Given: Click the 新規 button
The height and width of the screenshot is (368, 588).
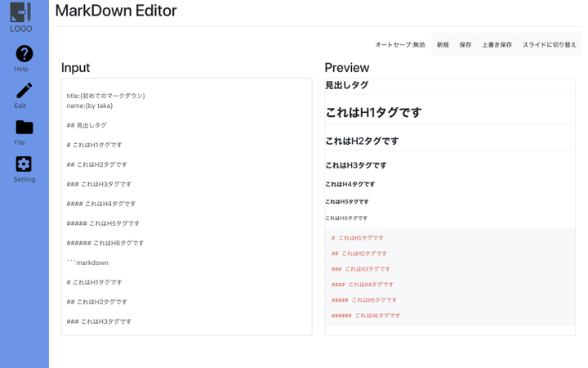Looking at the screenshot, I should coord(443,45).
